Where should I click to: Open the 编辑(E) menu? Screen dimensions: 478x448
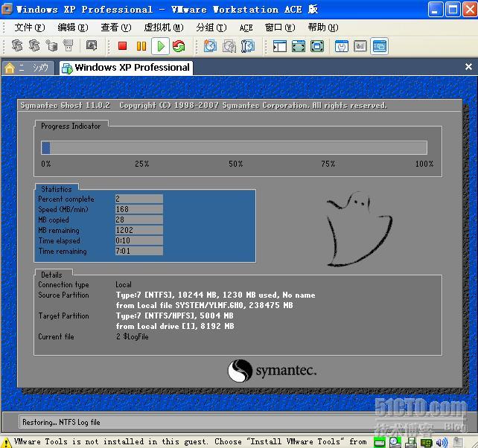coord(73,28)
